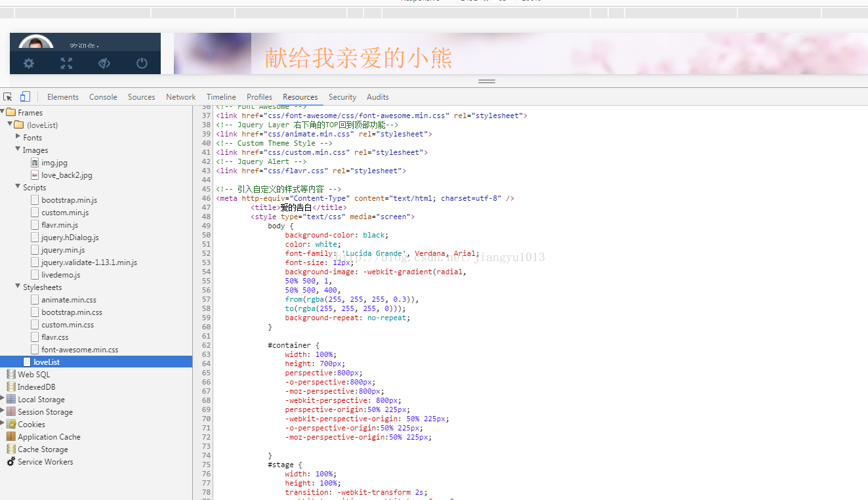Click the love_back2.jpg thumbnail icon
The image size is (868, 500).
click(x=35, y=175)
